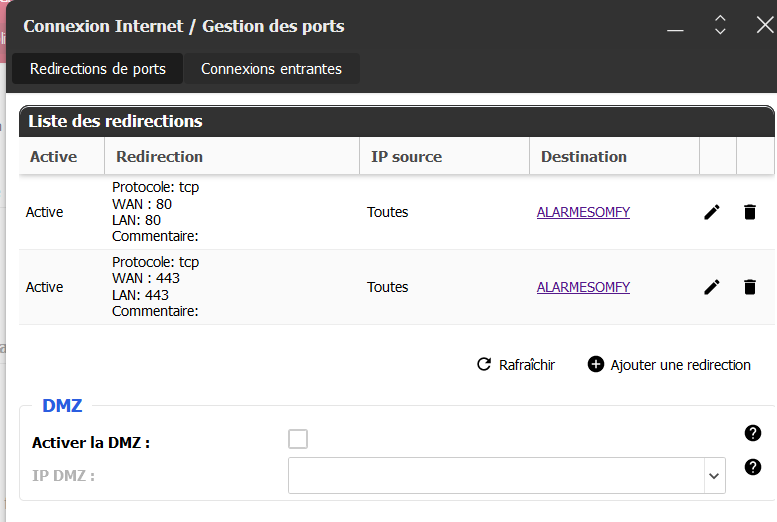Edit the port 80 redirection with pencil icon
The width and height of the screenshot is (777, 522).
tap(712, 212)
